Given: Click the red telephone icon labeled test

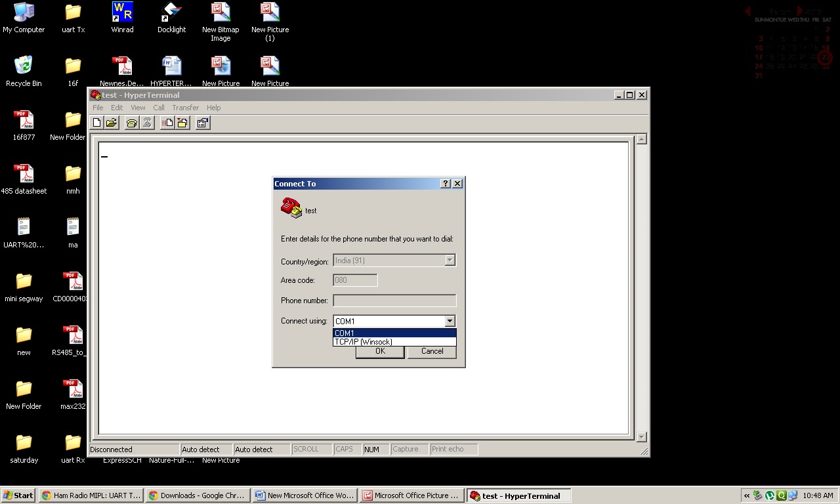Looking at the screenshot, I should [291, 208].
